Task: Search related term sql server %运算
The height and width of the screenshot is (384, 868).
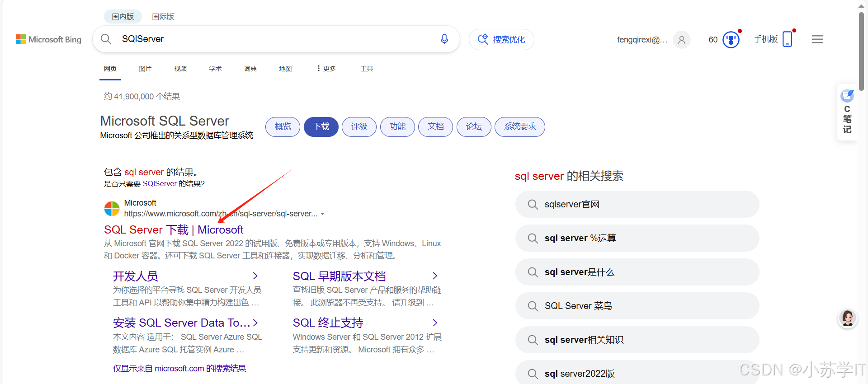Action: coord(637,238)
